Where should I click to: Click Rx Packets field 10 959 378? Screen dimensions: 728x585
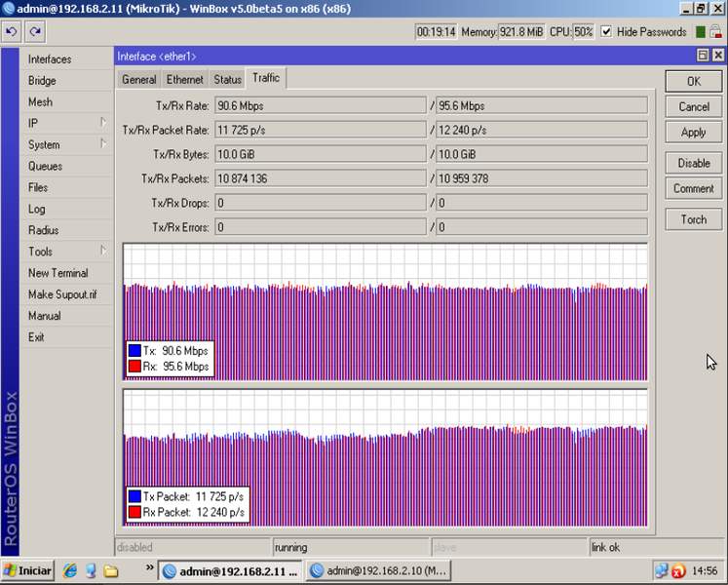pyautogui.click(x=541, y=178)
